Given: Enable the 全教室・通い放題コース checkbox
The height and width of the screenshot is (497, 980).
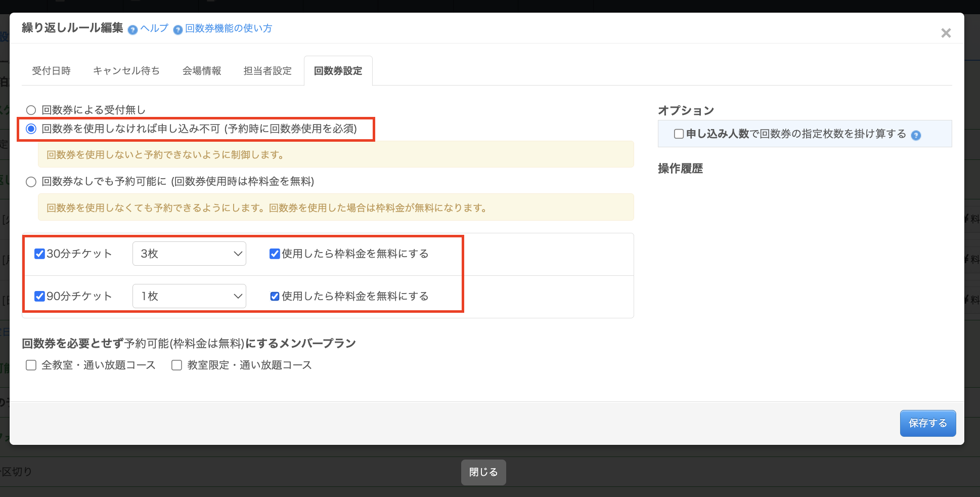Looking at the screenshot, I should pos(31,365).
